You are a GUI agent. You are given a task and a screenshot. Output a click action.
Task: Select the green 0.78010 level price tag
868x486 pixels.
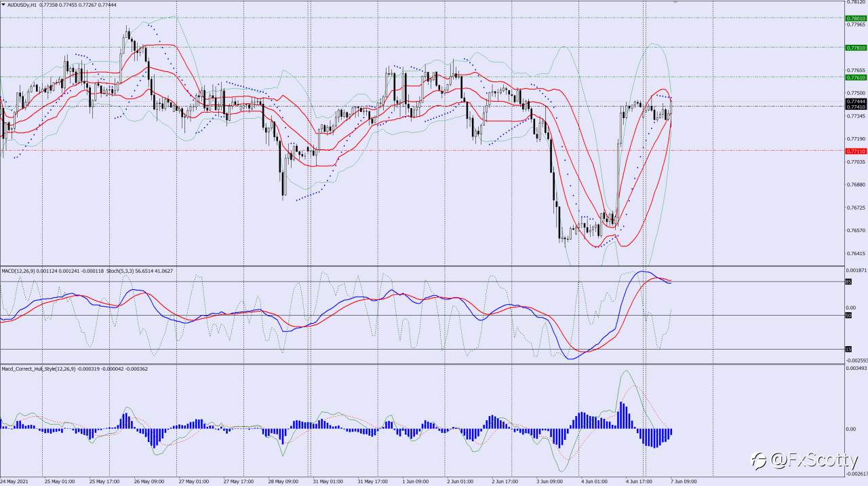click(856, 18)
